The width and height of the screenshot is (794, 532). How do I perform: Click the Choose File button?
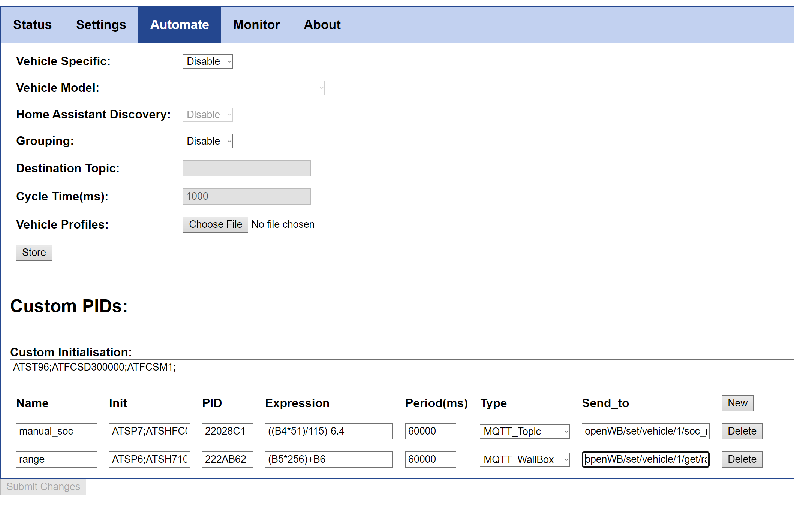tap(215, 224)
